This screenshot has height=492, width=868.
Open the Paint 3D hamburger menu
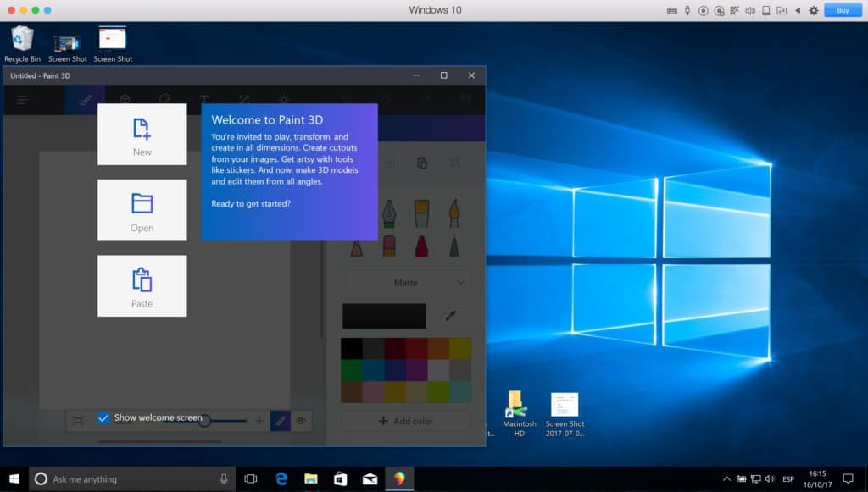pos(22,100)
